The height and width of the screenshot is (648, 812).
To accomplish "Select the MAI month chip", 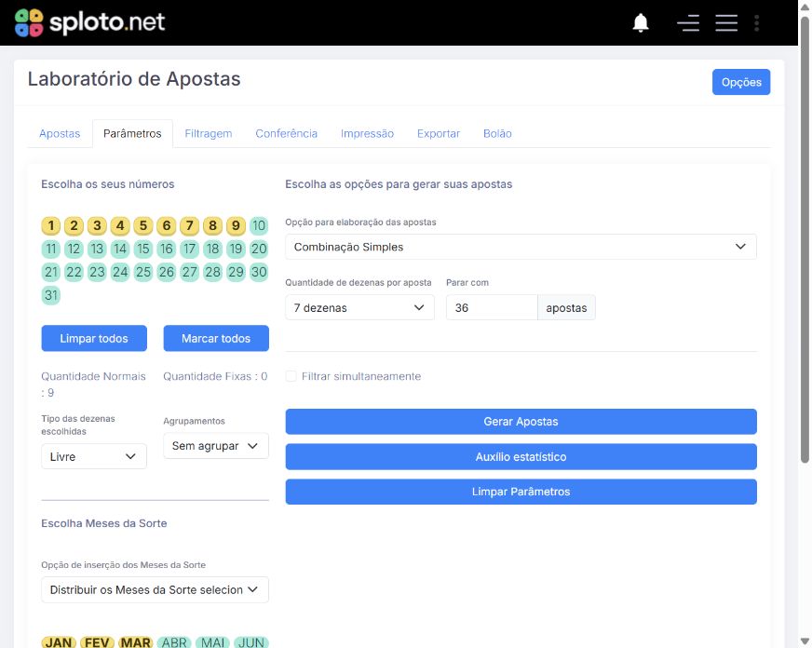I will (x=213, y=642).
